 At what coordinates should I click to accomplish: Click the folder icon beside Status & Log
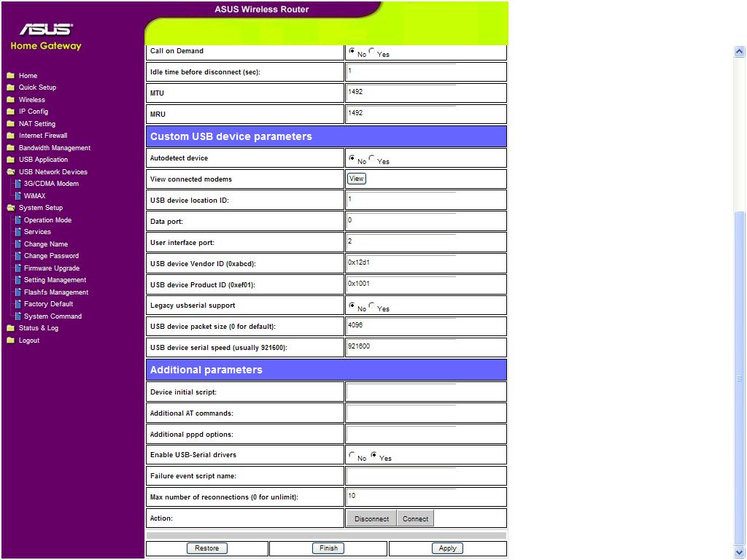[x=10, y=328]
